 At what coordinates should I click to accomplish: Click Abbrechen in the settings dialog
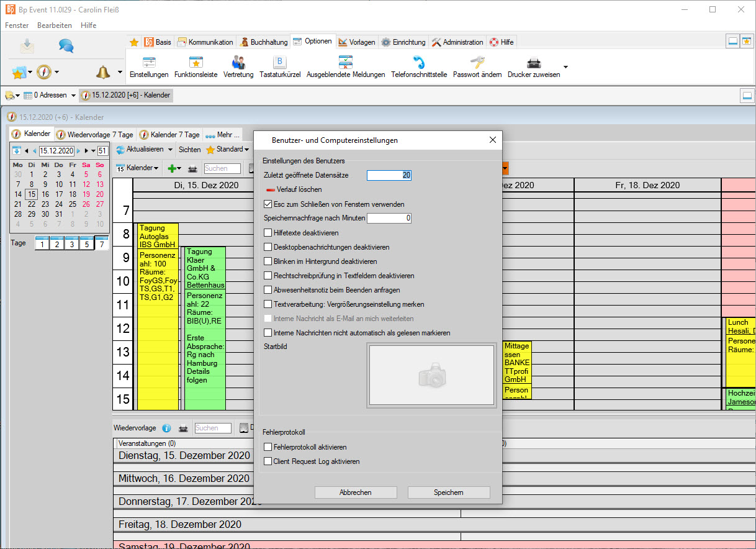click(355, 492)
